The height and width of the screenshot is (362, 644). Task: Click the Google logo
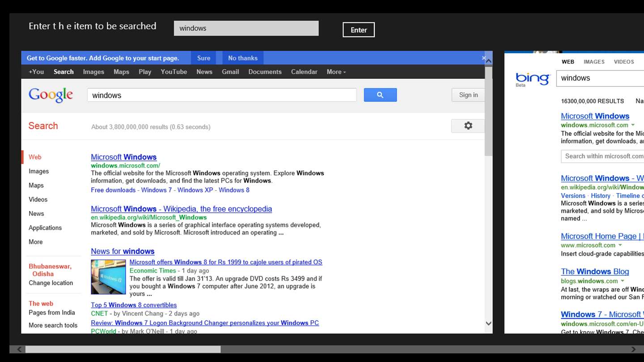point(51,95)
